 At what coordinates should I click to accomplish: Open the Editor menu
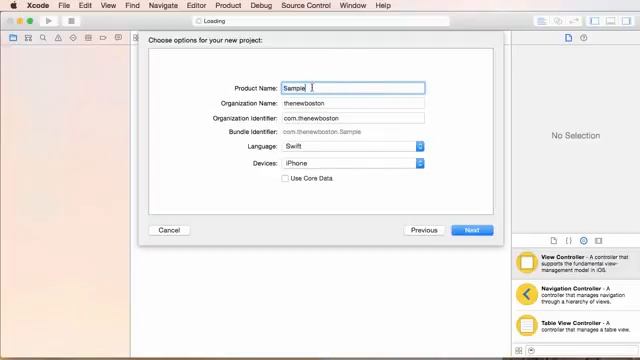click(196, 5)
